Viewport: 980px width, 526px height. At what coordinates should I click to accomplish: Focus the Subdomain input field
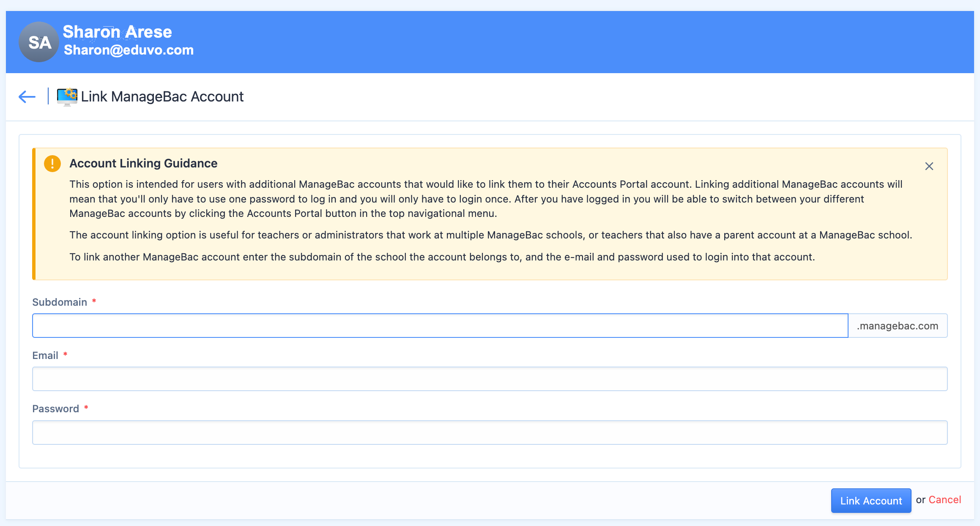coord(440,326)
